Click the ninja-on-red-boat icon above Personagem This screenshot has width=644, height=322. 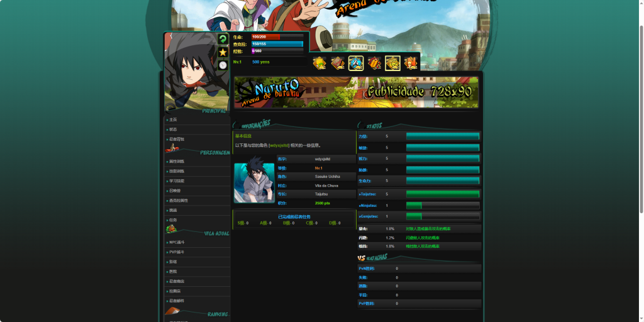click(x=172, y=148)
